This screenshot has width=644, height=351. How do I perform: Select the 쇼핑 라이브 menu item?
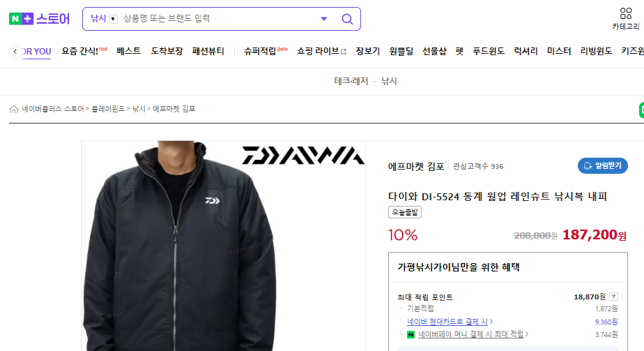click(x=321, y=51)
